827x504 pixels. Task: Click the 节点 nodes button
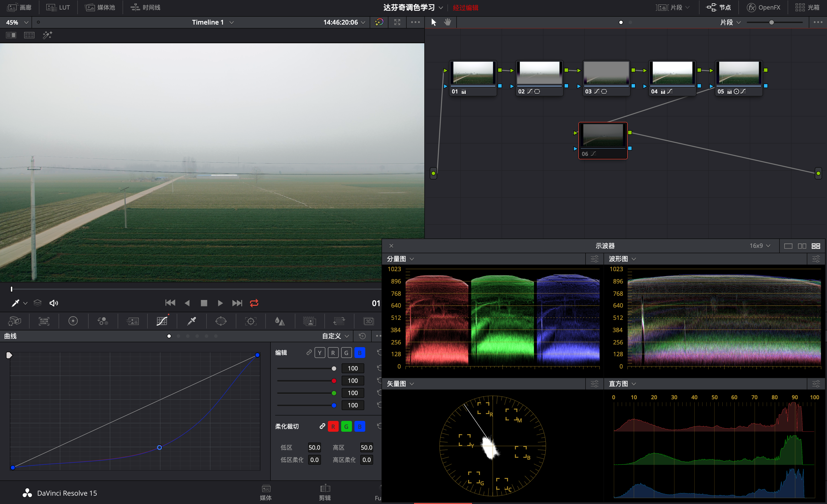point(719,7)
